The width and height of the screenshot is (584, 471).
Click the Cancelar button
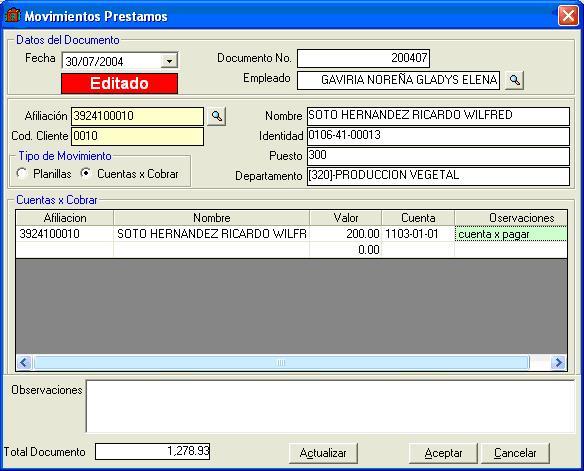click(515, 453)
